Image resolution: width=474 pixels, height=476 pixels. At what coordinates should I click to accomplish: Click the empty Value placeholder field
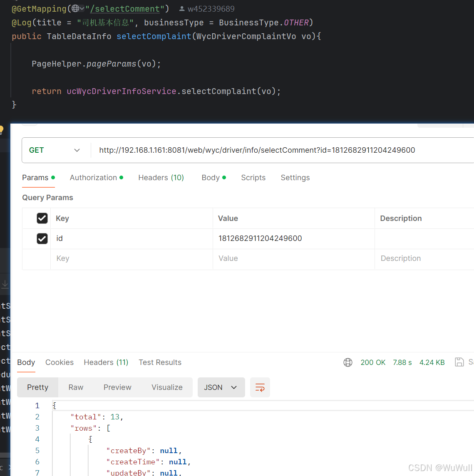point(293,259)
